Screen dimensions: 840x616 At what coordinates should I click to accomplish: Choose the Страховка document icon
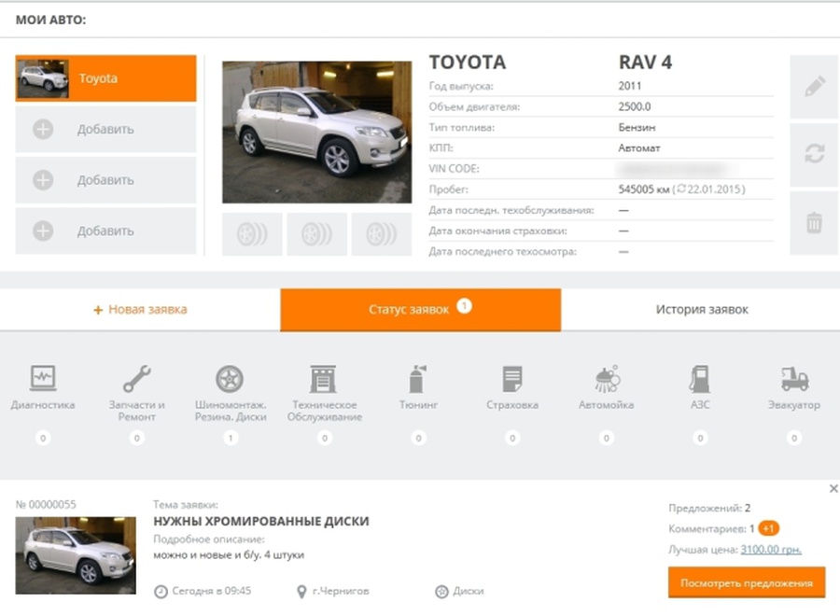(x=512, y=378)
